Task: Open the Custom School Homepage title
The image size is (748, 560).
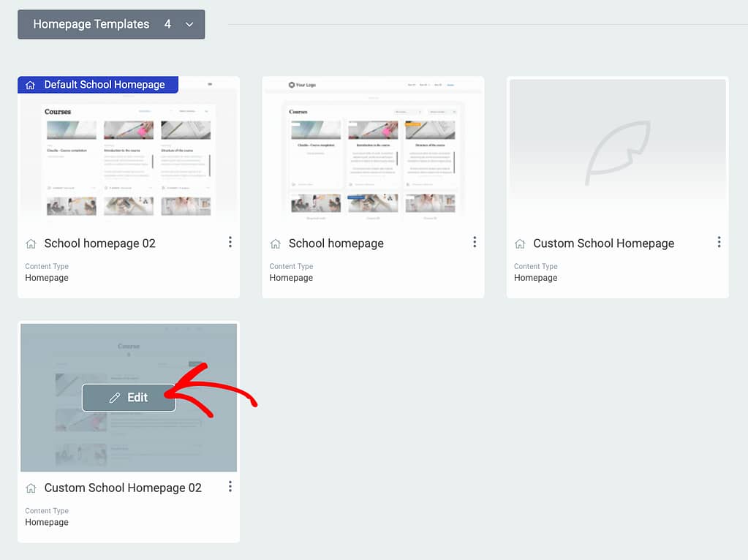Action: [x=603, y=243]
